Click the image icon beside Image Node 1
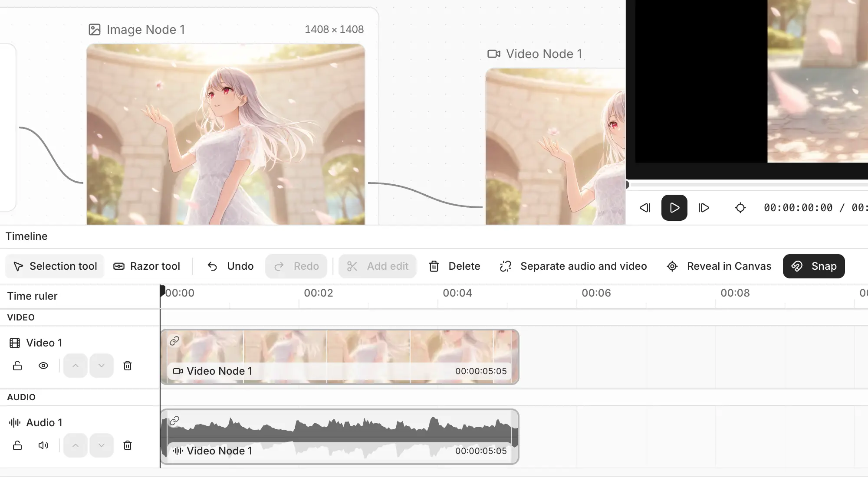This screenshot has height=477, width=868. click(x=95, y=29)
